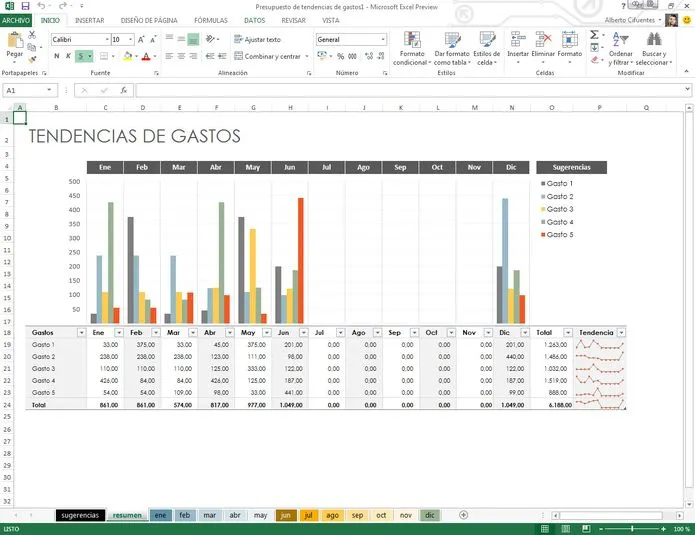Click the insert function fx icon
The height and width of the screenshot is (535, 695).
pos(124,90)
